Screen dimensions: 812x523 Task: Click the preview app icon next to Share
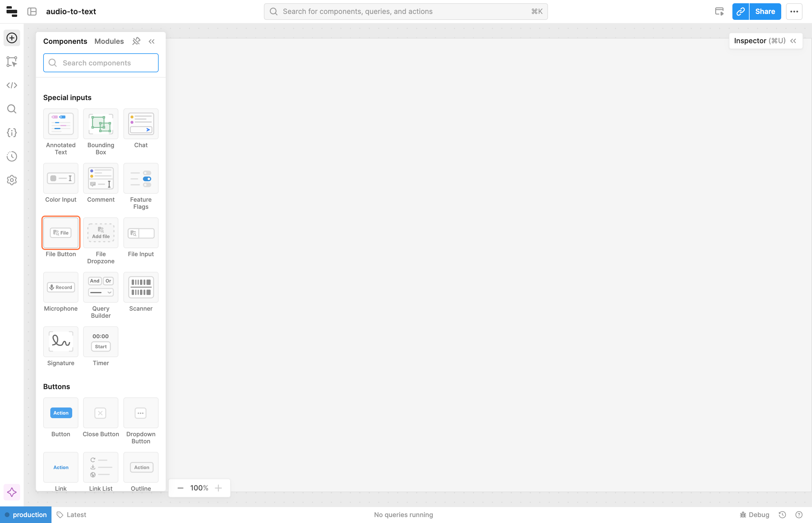pyautogui.click(x=719, y=12)
